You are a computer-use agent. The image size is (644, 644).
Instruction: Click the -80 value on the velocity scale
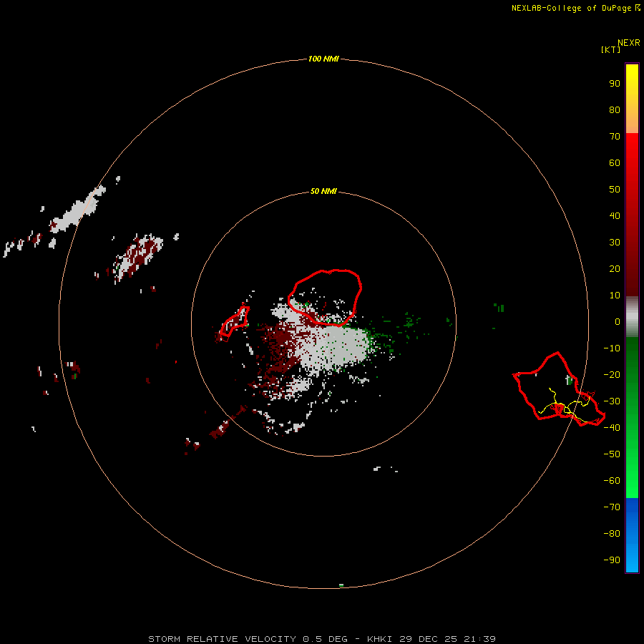[x=612, y=534]
